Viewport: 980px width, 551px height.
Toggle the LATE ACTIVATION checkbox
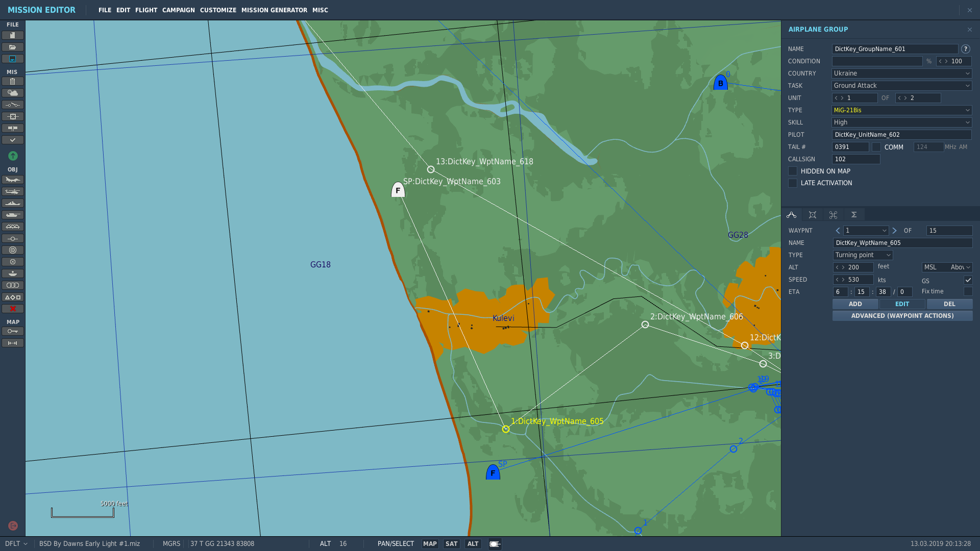click(x=793, y=183)
